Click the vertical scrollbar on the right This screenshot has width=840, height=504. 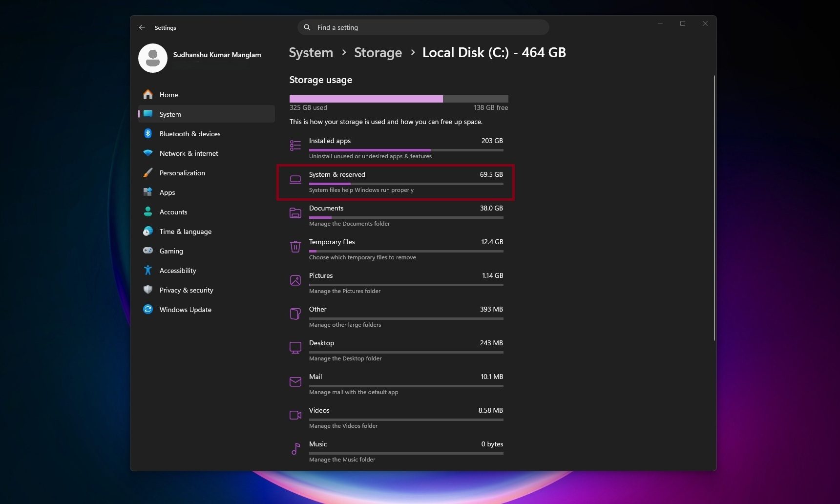pyautogui.click(x=714, y=208)
